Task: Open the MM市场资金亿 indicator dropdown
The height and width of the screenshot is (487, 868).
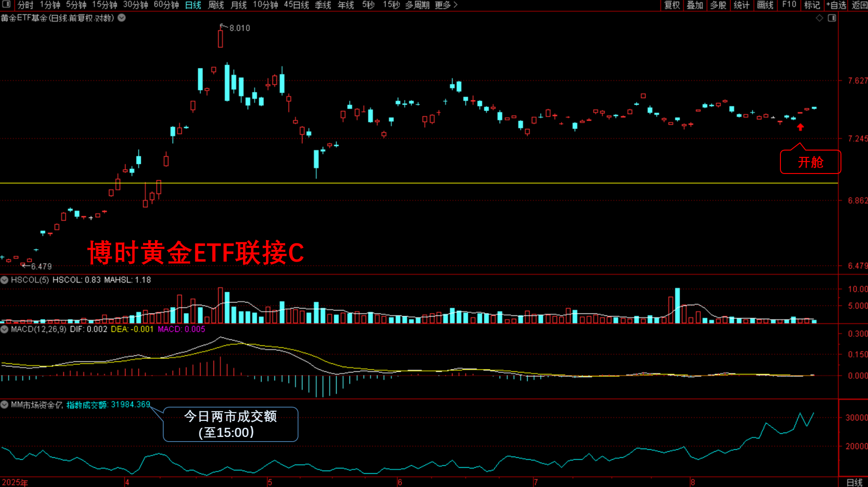Action: [5, 405]
